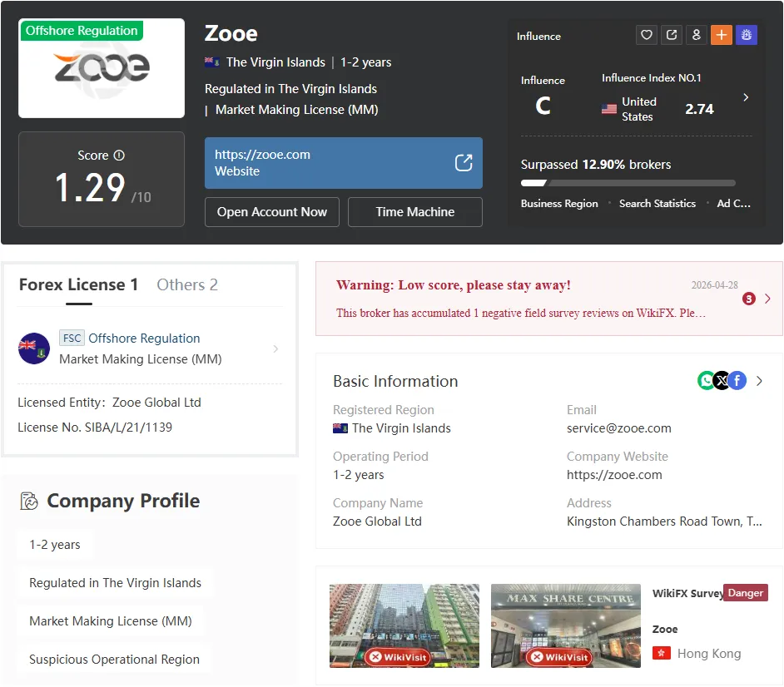Click the company website https://zooe.com link
This screenshot has width=784, height=687.
click(614, 475)
